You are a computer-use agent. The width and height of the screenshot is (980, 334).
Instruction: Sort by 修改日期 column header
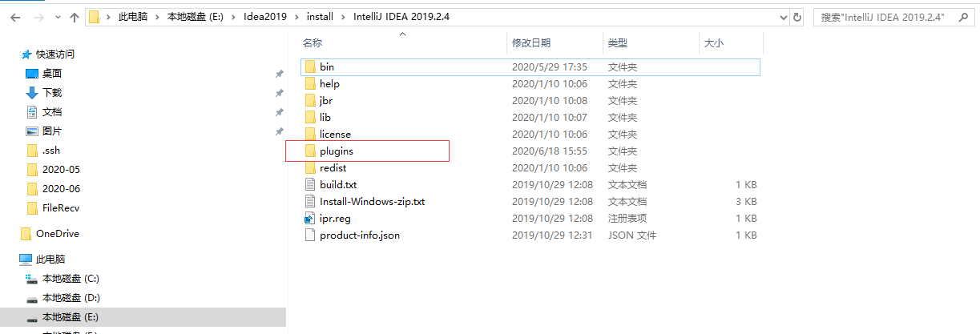coord(531,43)
